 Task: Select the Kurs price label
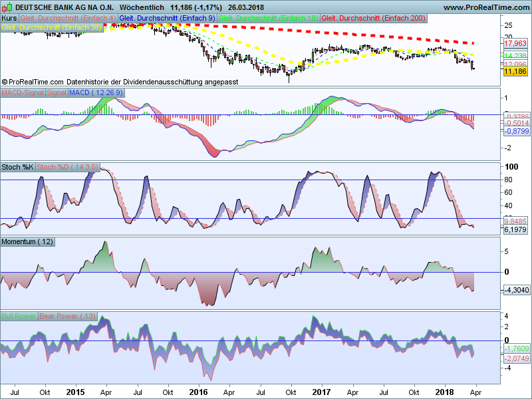coord(9,19)
